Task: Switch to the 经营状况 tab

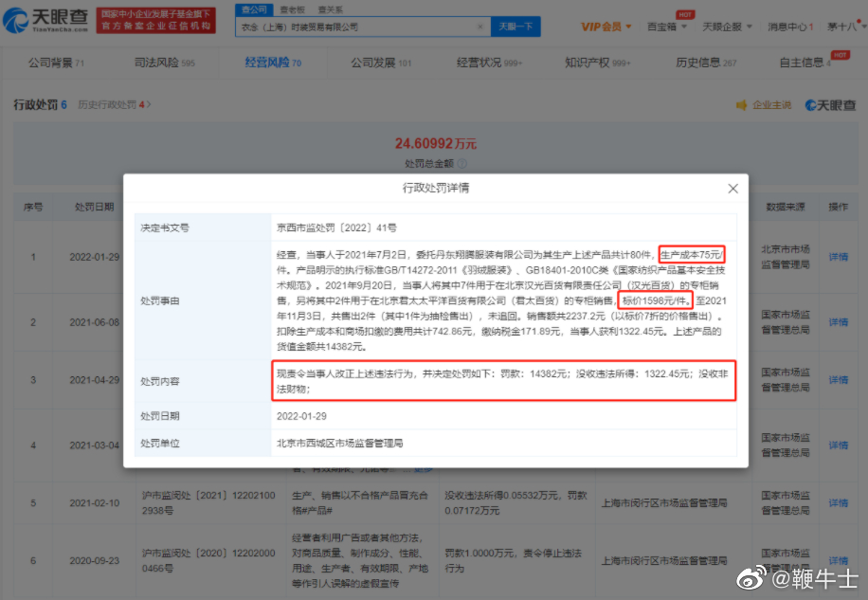Action: coord(489,63)
